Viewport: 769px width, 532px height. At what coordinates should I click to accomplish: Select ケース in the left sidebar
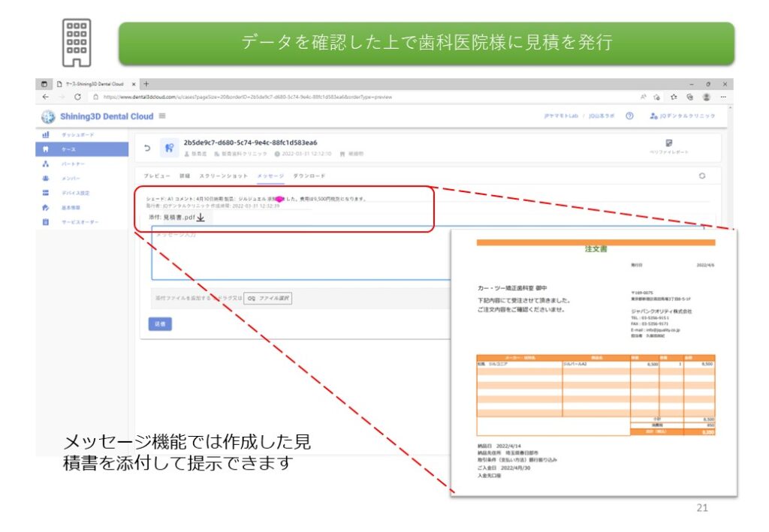click(68, 149)
